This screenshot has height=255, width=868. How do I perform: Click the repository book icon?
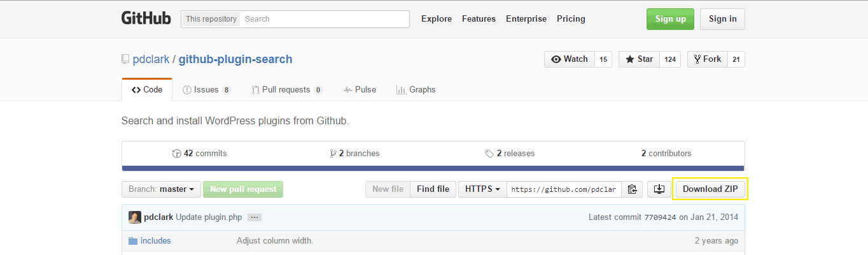(125, 60)
